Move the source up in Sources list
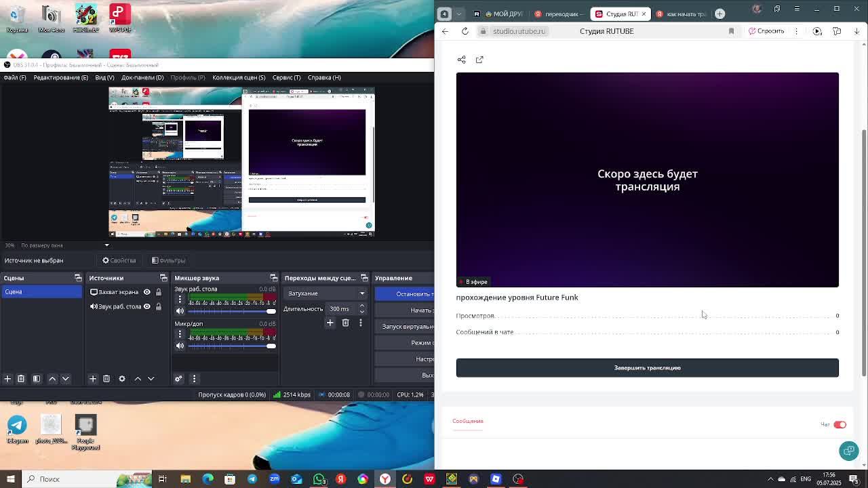Image resolution: width=868 pixels, height=488 pixels. pyautogui.click(x=138, y=379)
